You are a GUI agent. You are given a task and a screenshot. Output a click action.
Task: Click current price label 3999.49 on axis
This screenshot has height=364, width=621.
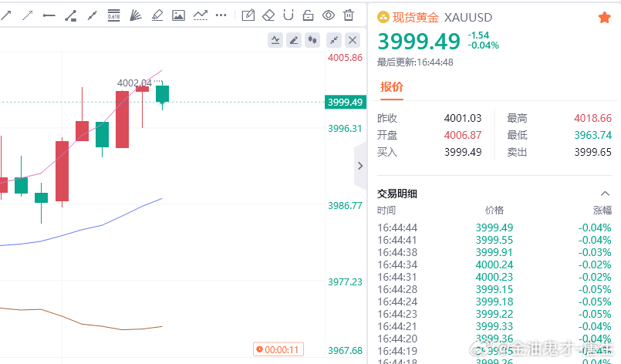[x=346, y=103]
